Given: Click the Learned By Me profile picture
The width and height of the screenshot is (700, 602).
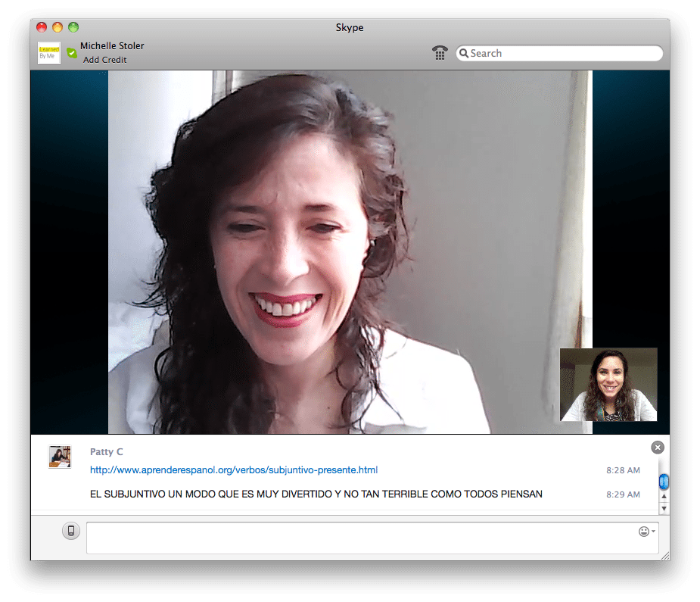Looking at the screenshot, I should [49, 53].
